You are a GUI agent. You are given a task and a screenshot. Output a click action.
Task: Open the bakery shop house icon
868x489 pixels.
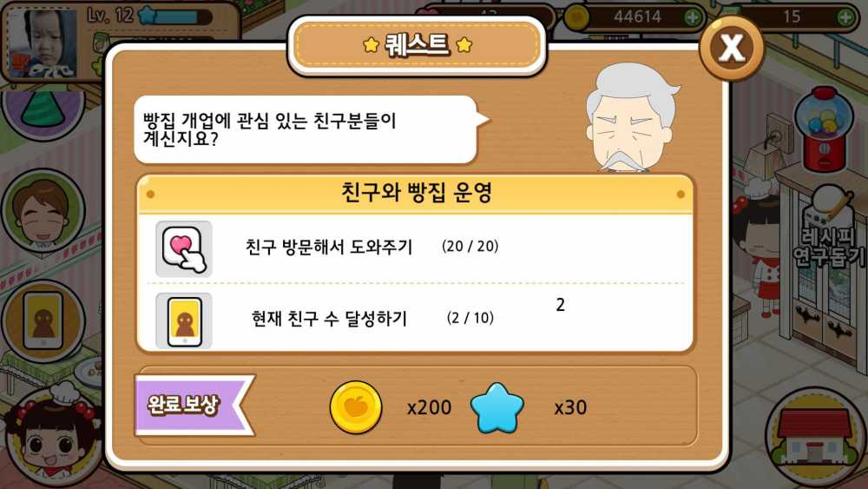coord(814,436)
